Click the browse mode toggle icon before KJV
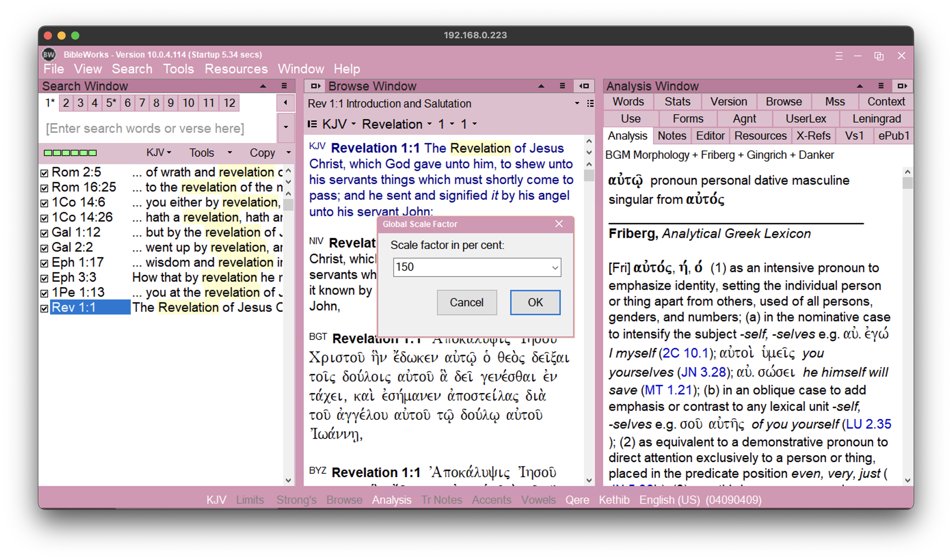 (312, 124)
